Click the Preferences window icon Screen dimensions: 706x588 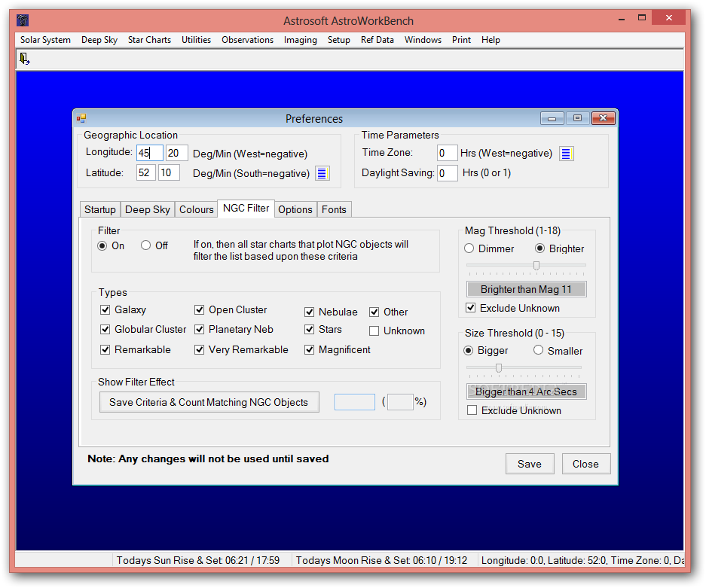click(x=81, y=118)
